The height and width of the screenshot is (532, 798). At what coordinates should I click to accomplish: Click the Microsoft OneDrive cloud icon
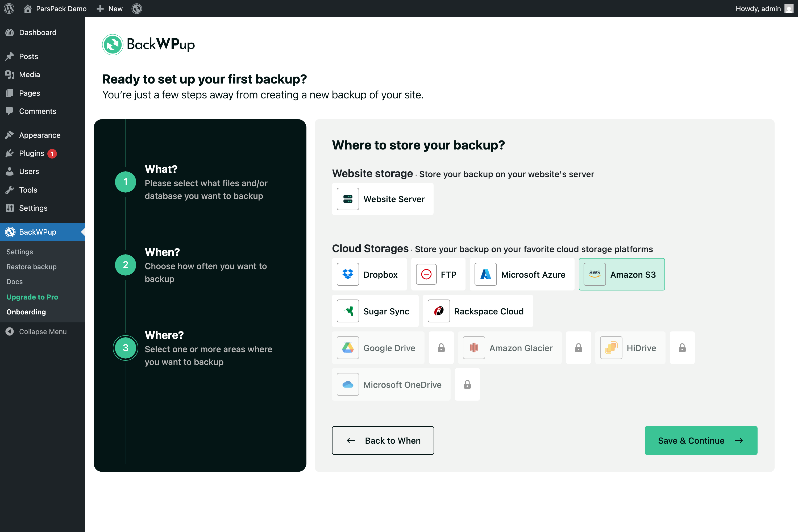pos(348,384)
